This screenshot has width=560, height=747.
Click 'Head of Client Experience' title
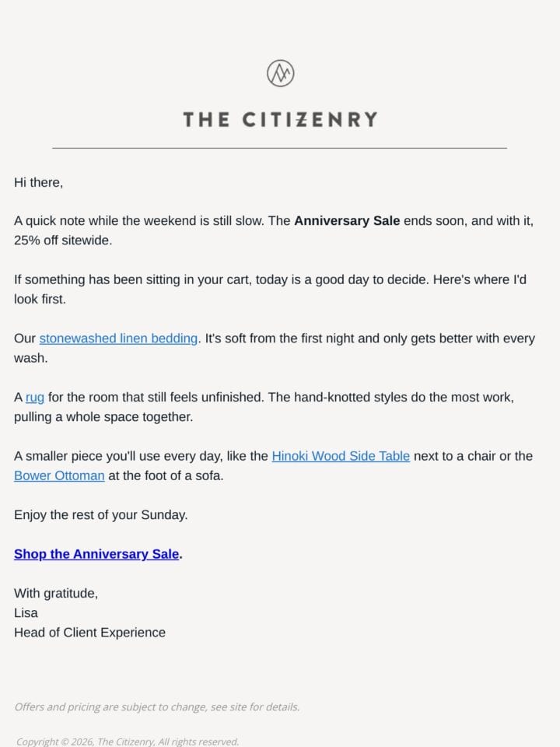89,633
